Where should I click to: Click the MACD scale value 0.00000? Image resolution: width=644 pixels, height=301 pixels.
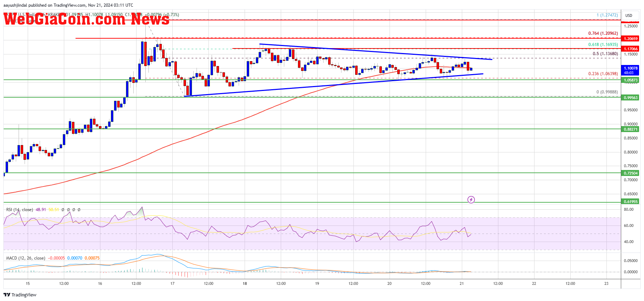click(x=630, y=272)
